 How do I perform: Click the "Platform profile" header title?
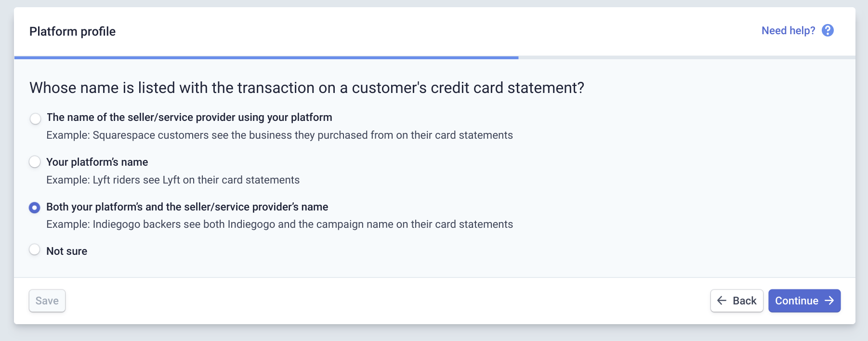point(73,31)
